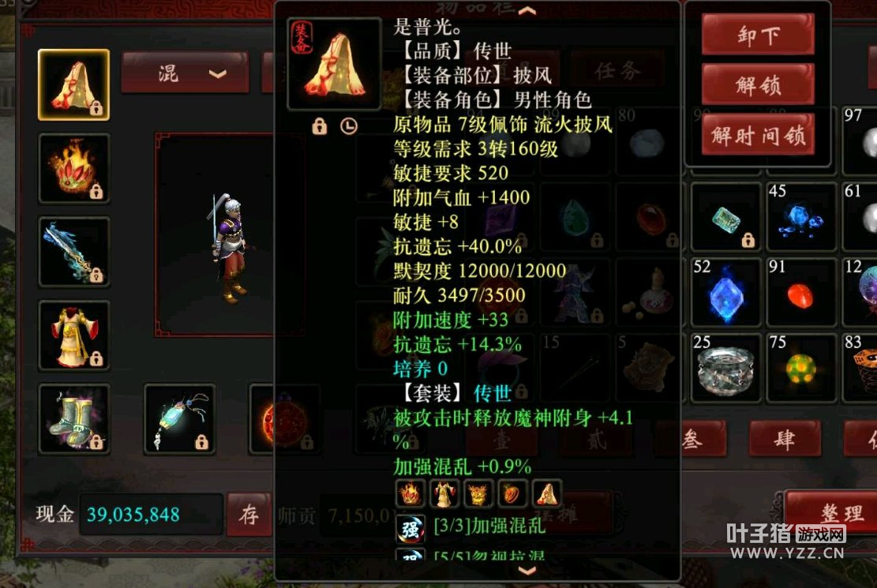Click the silver cauldron item stacked 25

[725, 368]
